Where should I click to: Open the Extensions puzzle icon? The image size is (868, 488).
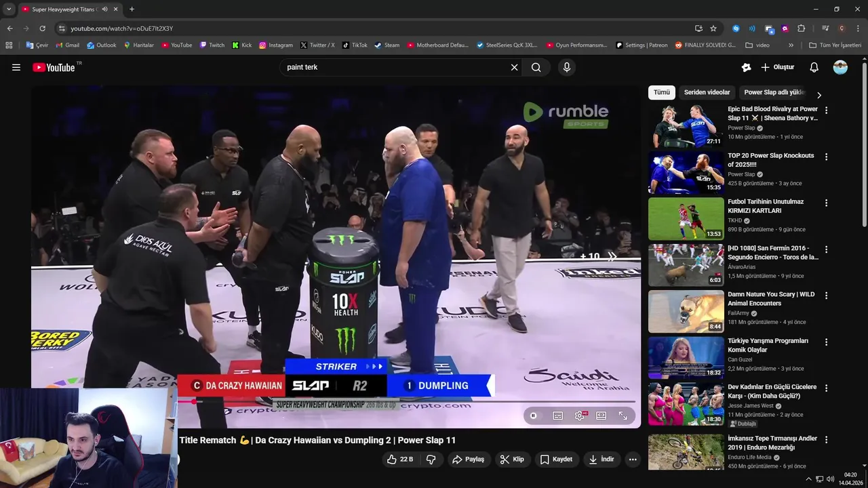[x=801, y=28]
